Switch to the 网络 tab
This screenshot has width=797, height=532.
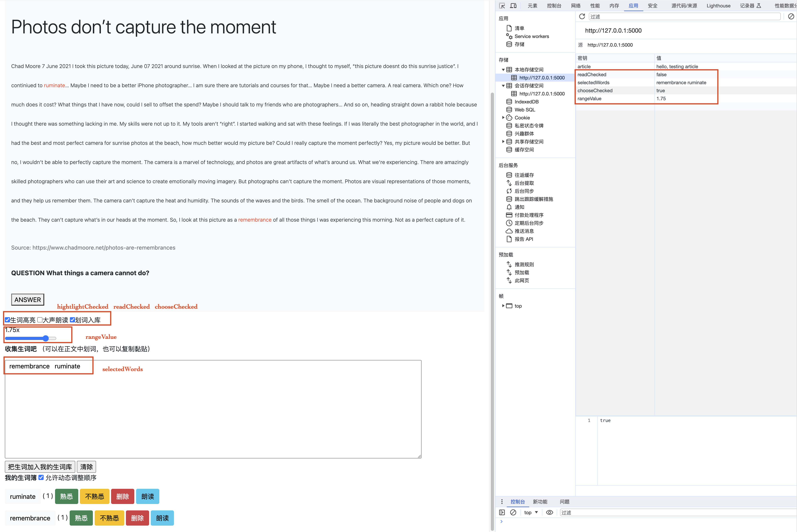[576, 6]
